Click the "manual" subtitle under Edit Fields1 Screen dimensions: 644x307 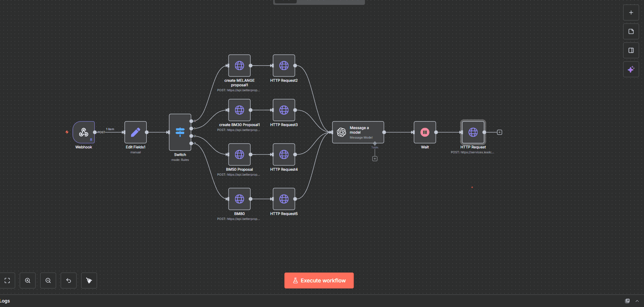point(136,152)
